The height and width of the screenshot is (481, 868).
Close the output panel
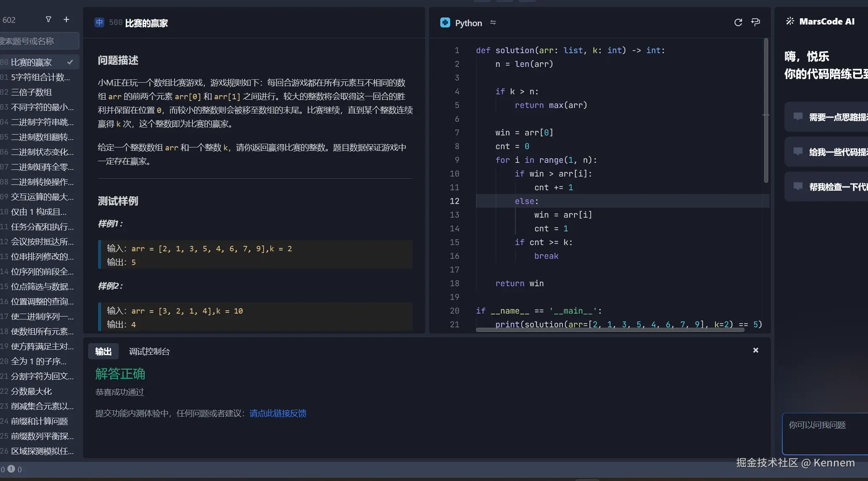(756, 350)
